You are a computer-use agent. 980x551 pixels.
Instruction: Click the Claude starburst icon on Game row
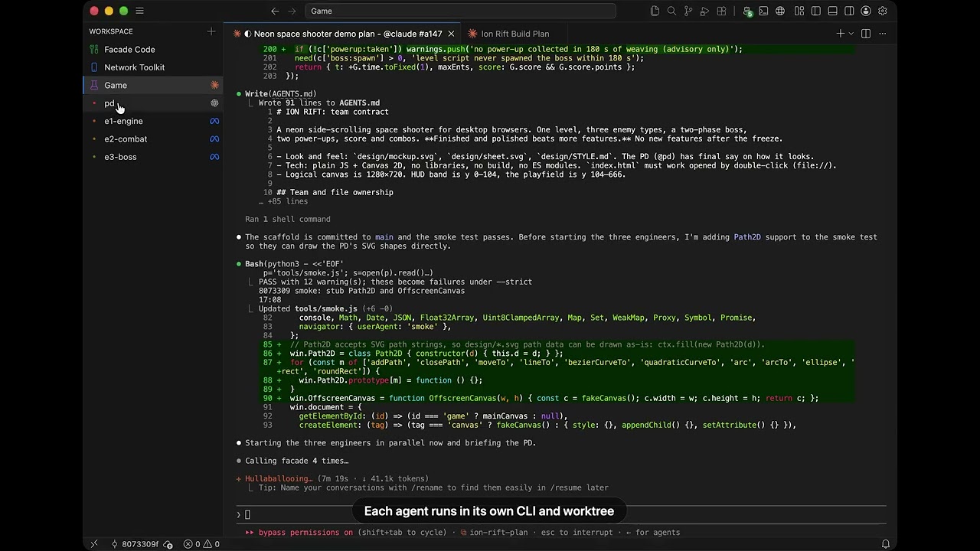pos(214,85)
